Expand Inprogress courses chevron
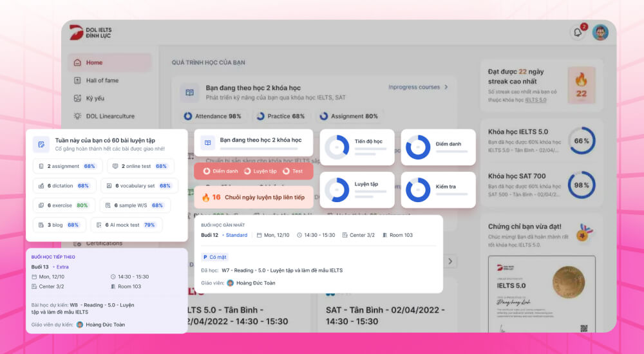The height and width of the screenshot is (354, 644). coord(446,87)
